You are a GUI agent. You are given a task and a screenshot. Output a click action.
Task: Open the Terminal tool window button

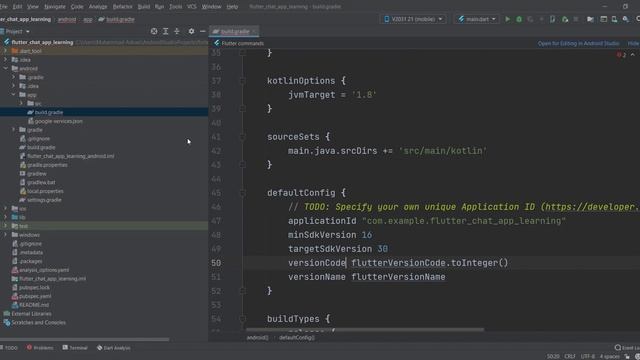75,348
